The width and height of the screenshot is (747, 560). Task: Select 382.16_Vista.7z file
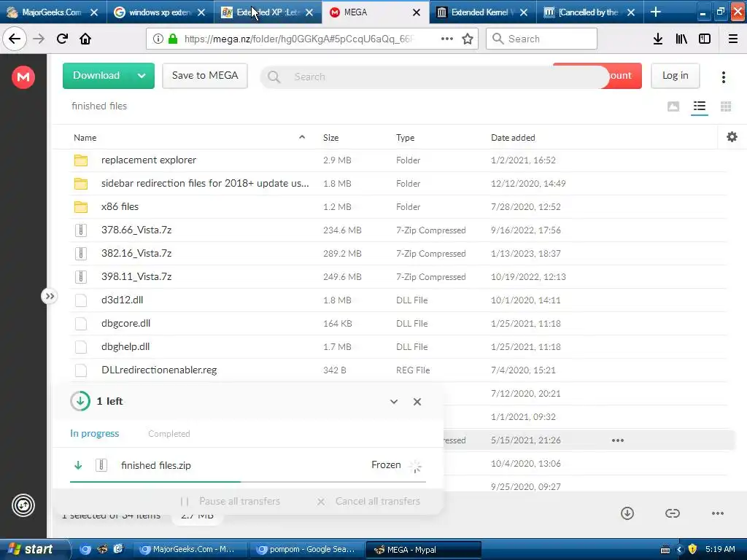[136, 253]
